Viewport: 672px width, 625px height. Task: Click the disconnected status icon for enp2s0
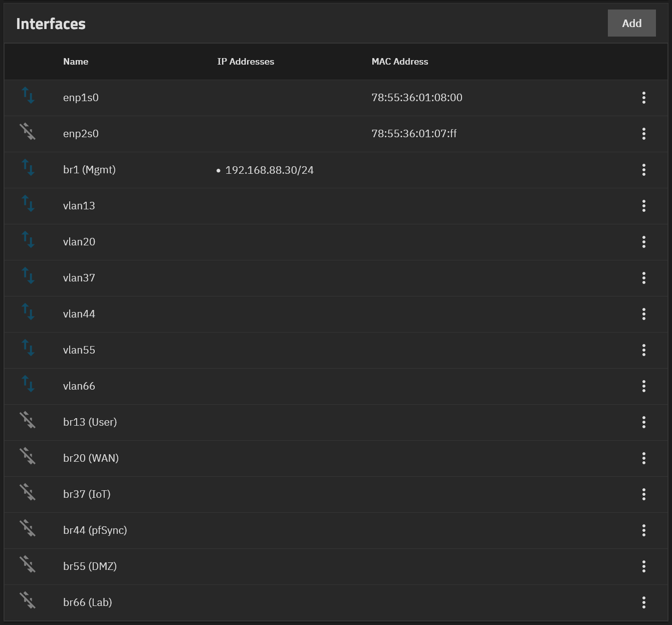click(x=28, y=132)
